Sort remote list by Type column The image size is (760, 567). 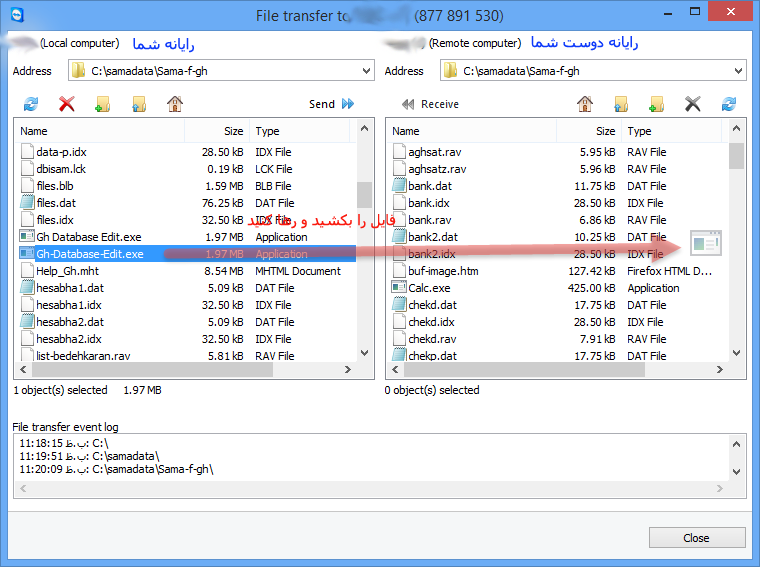click(671, 131)
